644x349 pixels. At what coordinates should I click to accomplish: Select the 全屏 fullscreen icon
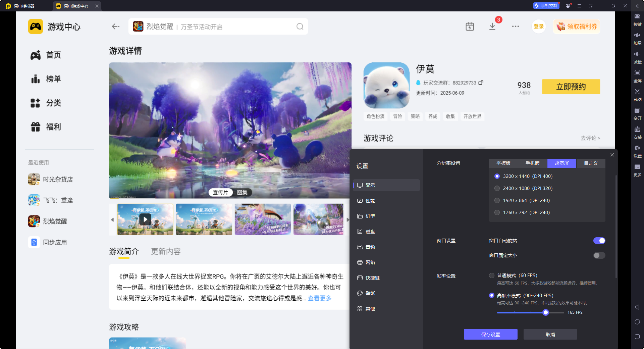click(637, 76)
